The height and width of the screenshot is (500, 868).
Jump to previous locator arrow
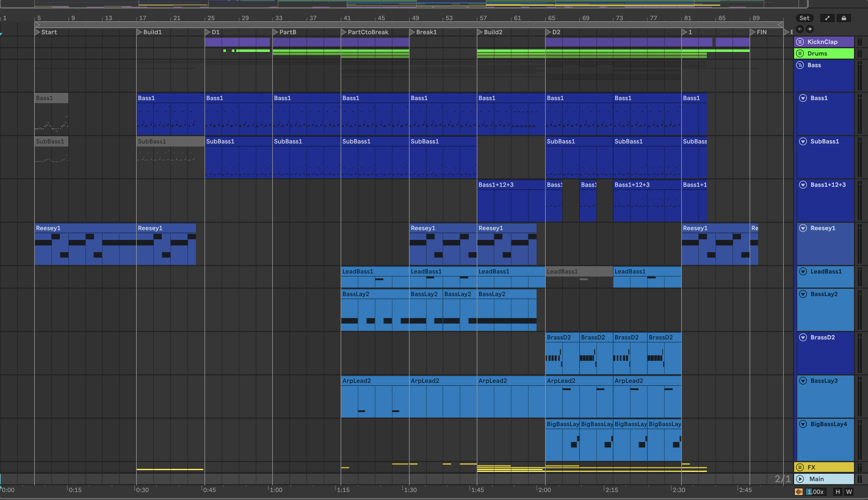coord(800,29)
